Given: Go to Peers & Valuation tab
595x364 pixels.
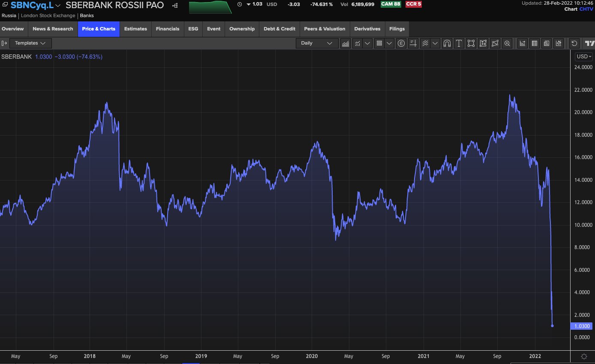Looking at the screenshot, I should (x=325, y=29).
